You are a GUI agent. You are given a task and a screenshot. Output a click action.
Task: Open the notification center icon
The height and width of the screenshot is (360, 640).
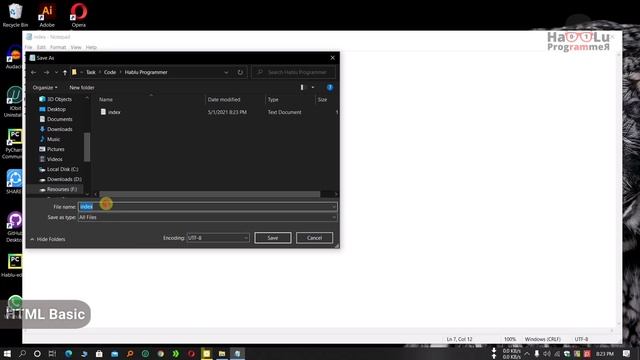tap(627, 353)
